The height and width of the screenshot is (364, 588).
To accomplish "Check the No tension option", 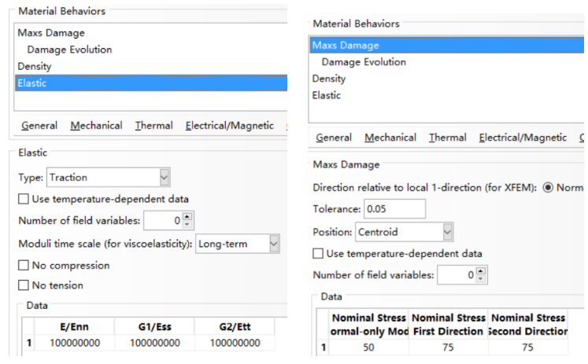I will click(24, 285).
